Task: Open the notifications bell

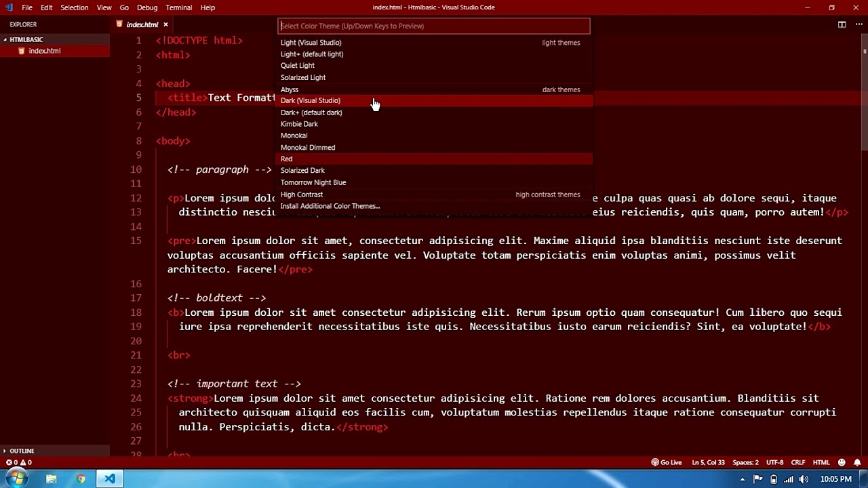Action: tap(857, 462)
